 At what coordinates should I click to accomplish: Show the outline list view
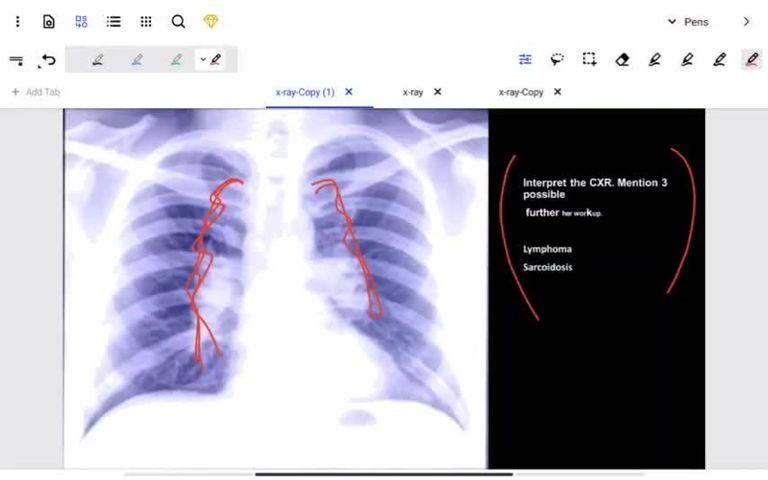114,22
